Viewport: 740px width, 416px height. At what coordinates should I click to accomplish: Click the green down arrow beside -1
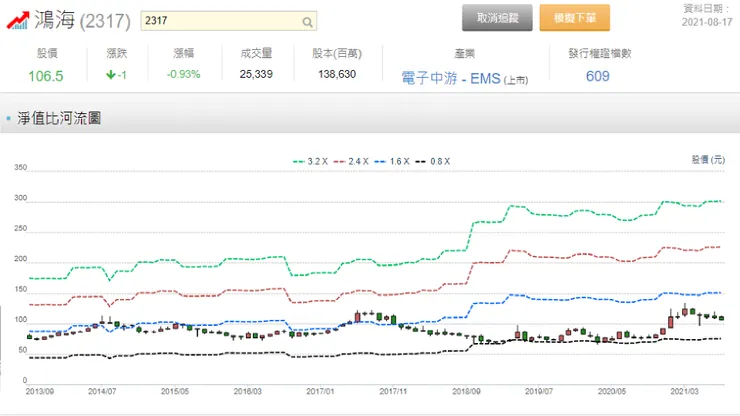(x=111, y=75)
